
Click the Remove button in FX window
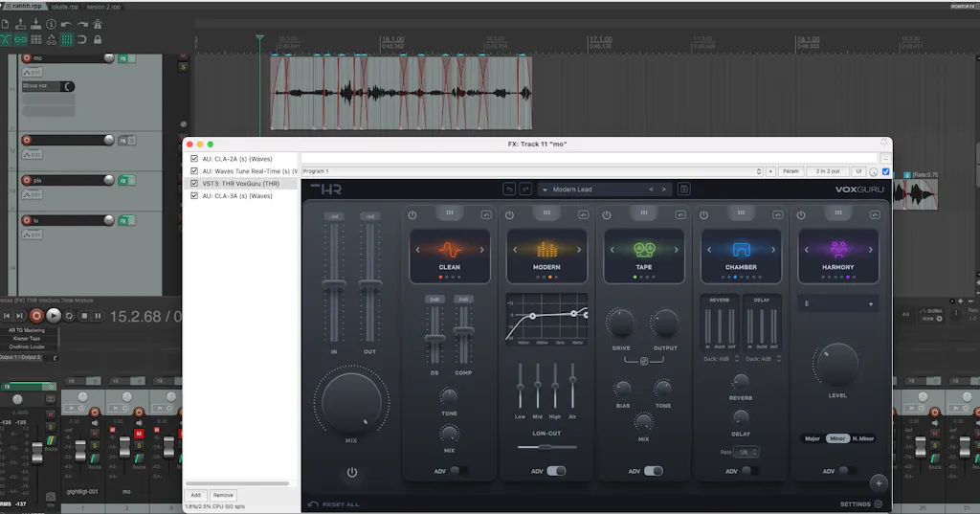click(x=222, y=495)
